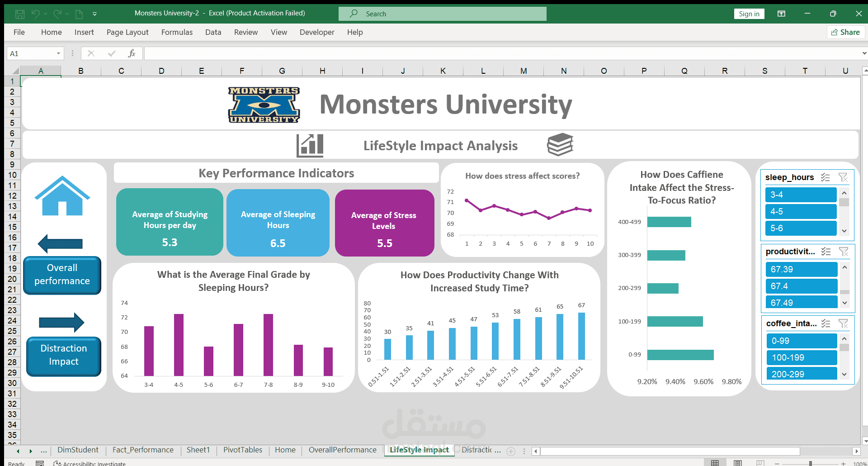Click the sleep_hours slicer scroll-down arrow

click(x=844, y=231)
